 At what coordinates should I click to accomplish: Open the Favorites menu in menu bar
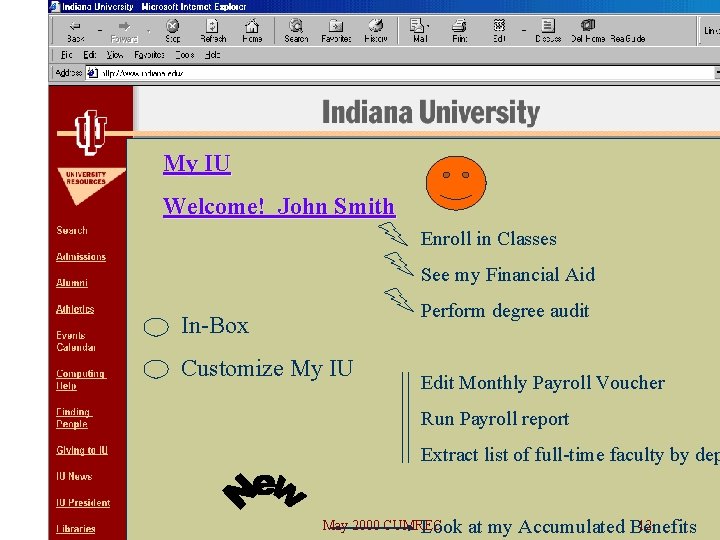149,55
